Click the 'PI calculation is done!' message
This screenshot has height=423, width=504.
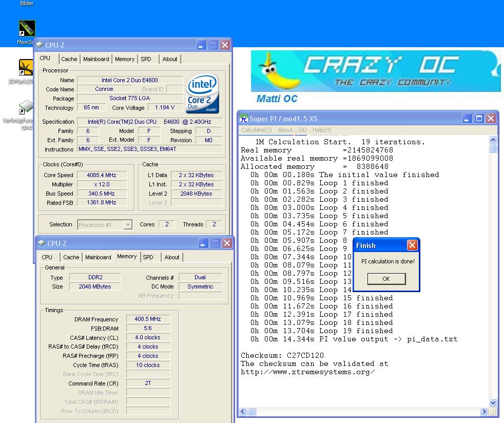[x=387, y=261]
